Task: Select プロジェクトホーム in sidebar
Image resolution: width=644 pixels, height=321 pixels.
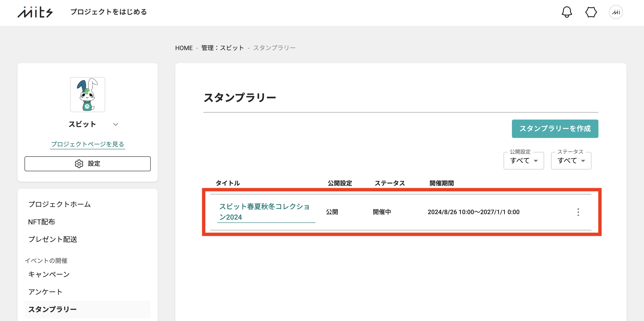Action: tap(60, 204)
